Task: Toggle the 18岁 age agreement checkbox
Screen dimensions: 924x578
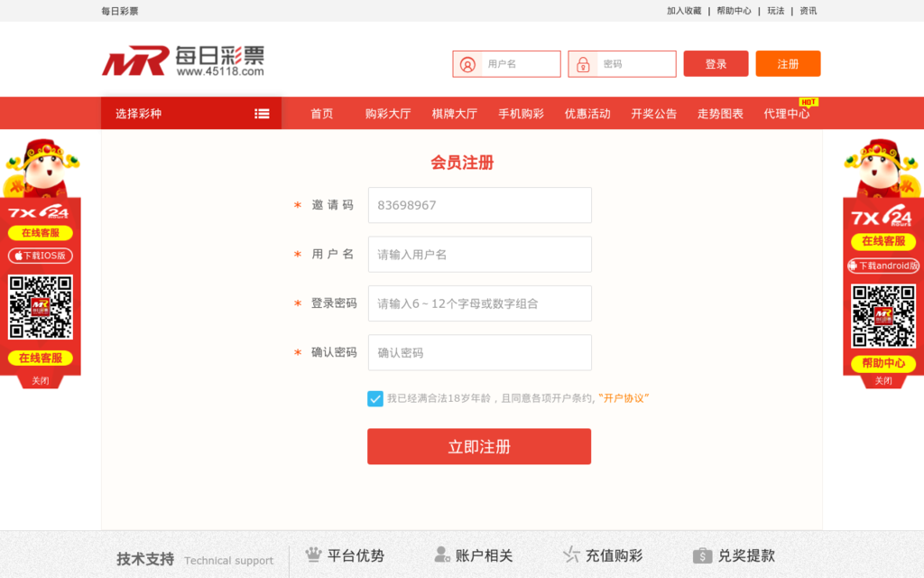Action: point(375,398)
